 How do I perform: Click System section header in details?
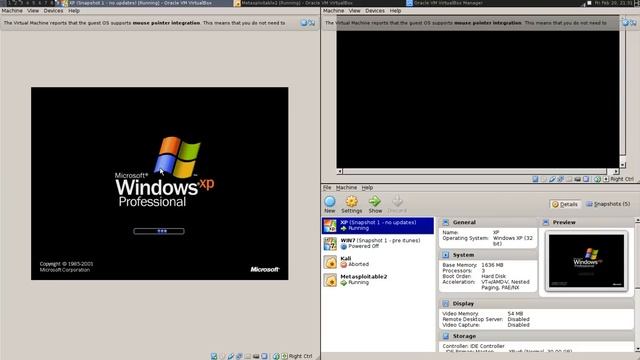click(x=488, y=255)
